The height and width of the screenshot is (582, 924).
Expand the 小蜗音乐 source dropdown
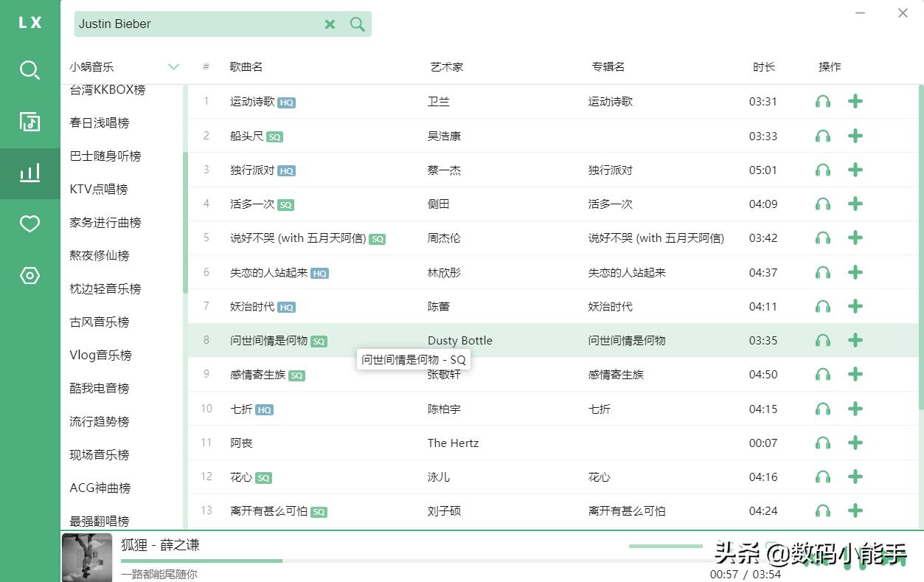coord(174,66)
